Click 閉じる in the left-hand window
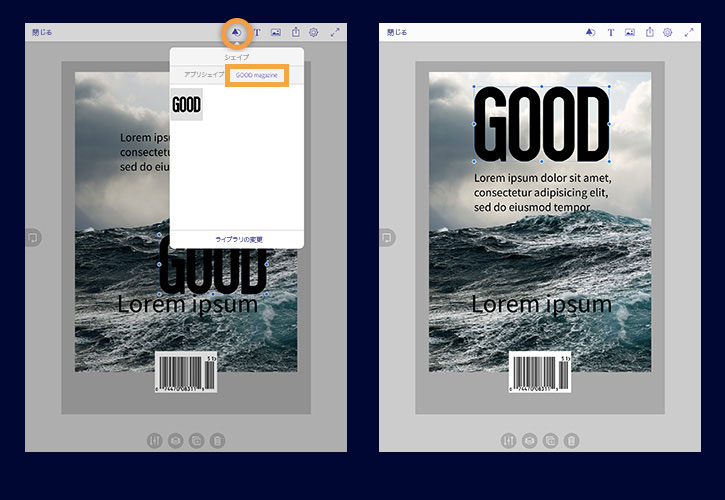 click(x=42, y=32)
